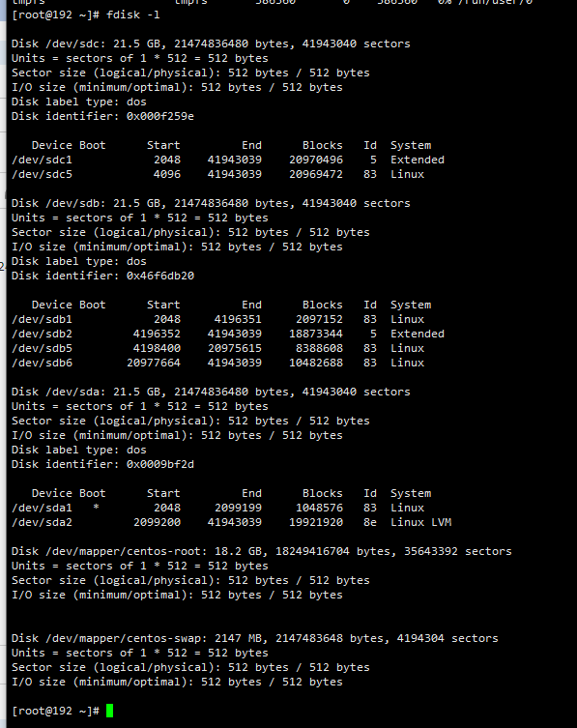Click disk identifier 0x0009bf2d

(160, 464)
